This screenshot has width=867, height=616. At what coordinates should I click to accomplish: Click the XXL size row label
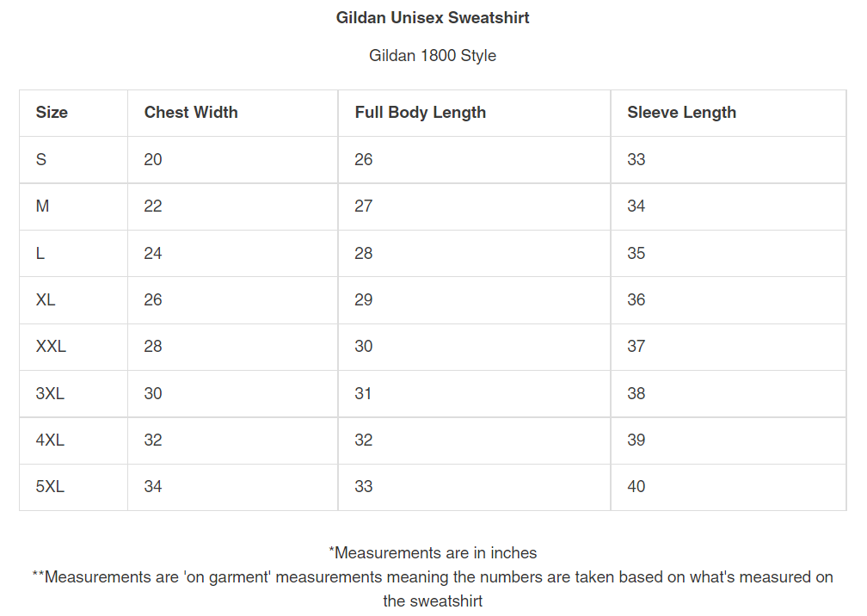(51, 347)
